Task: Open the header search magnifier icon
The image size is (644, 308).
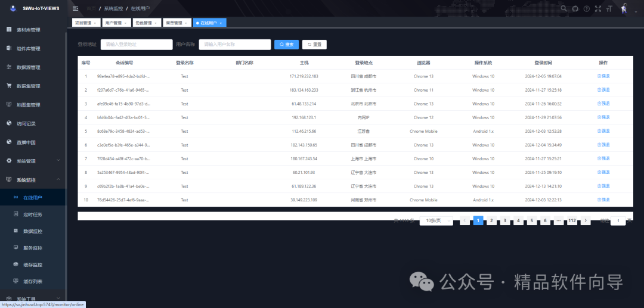Action: 563,8
